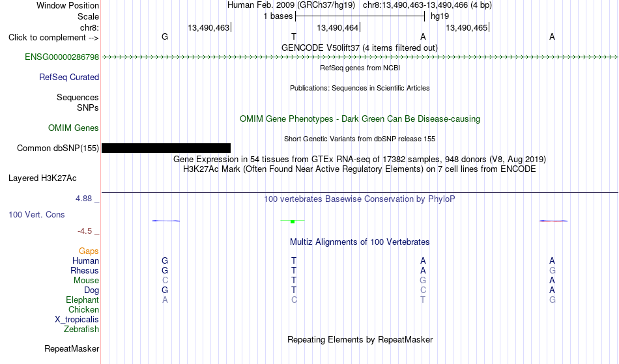Click the X_tropicalis alignment row label
Viewport: 619px width, 364px height.
[77, 320]
